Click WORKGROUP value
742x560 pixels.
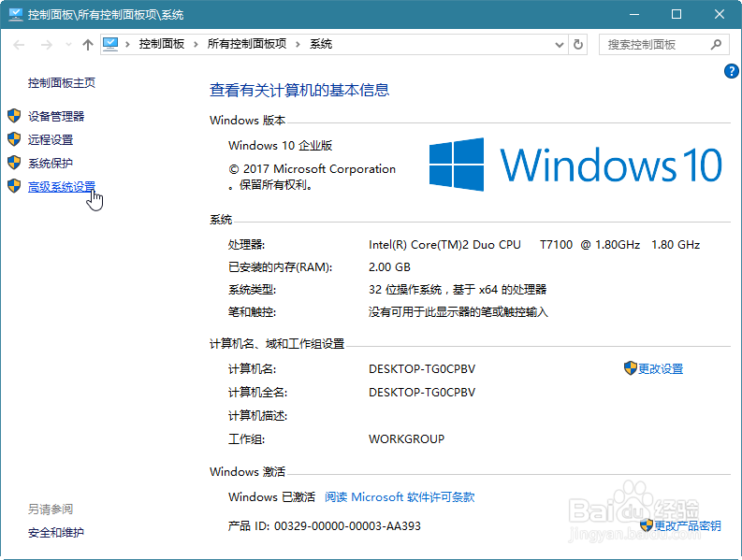coord(406,439)
